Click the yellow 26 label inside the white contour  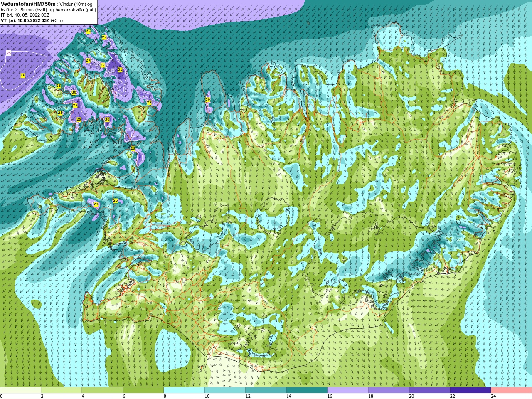click(x=23, y=76)
